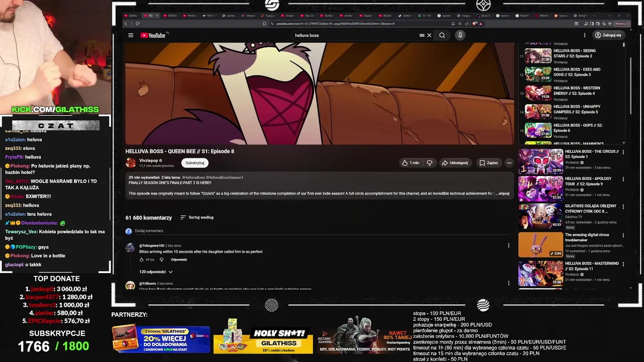Image resolution: width=644 pixels, height=362 pixels.
Task: Like the comment by @Tokogawa100
Action: tap(142, 259)
